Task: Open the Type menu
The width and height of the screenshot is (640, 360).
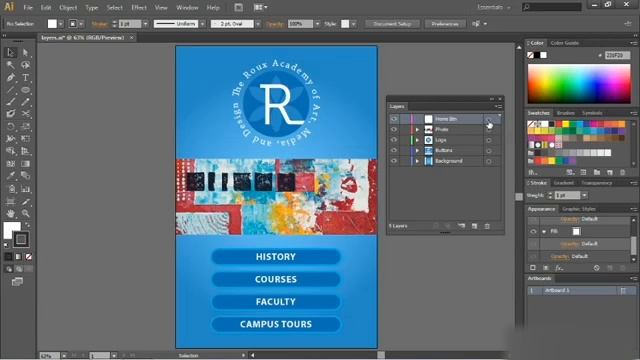Action: [x=91, y=7]
